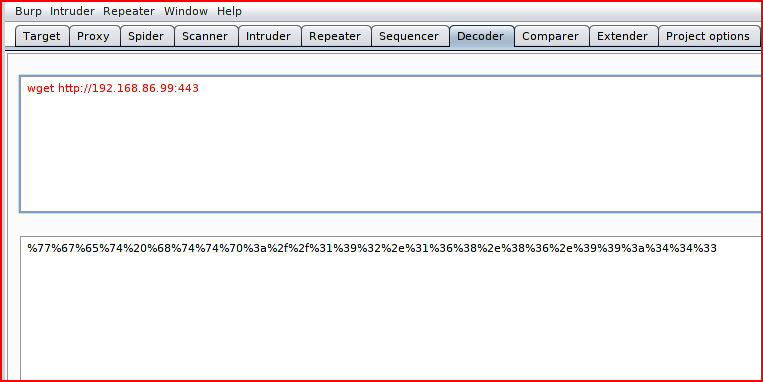Switch to the Spider tab

click(147, 36)
